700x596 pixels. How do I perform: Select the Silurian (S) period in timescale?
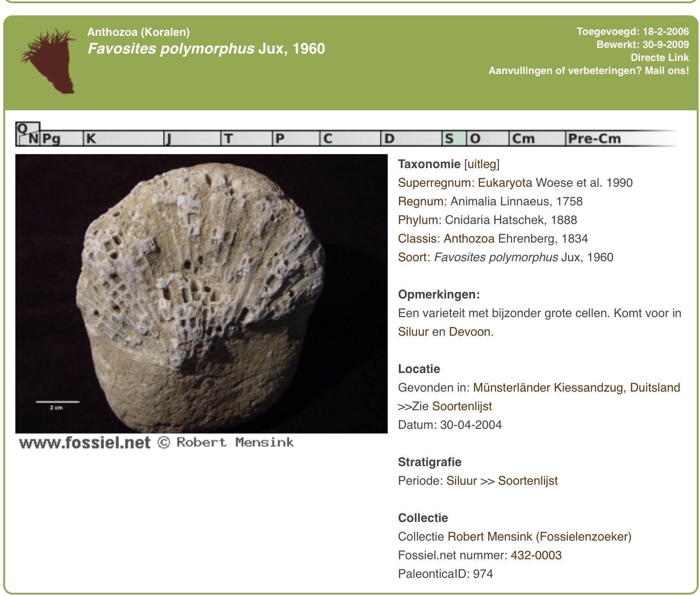tap(453, 138)
